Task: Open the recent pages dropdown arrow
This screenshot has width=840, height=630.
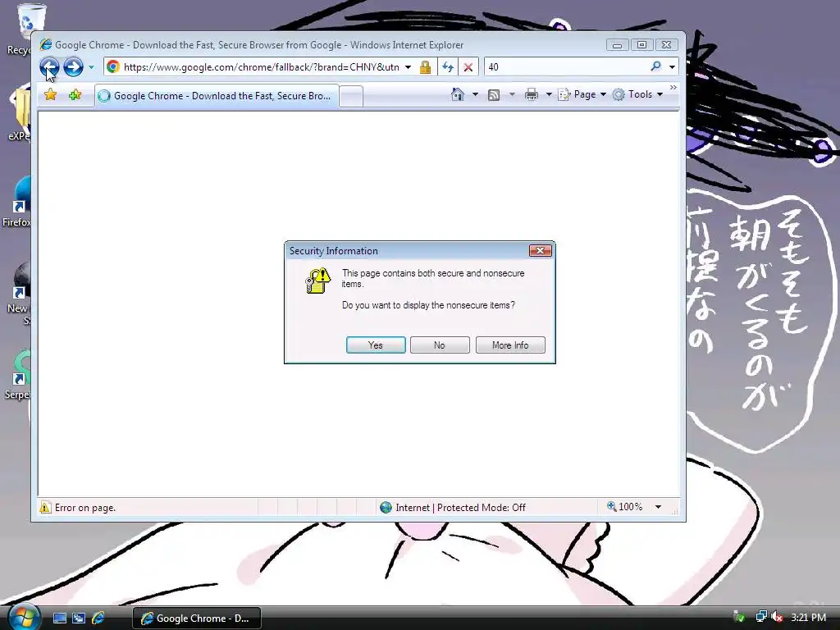Action: 91,67
